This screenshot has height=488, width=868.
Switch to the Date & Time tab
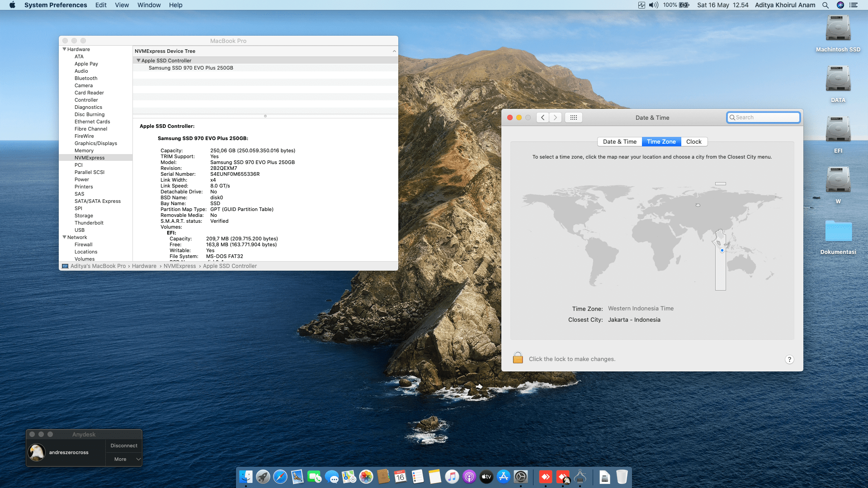pyautogui.click(x=620, y=141)
